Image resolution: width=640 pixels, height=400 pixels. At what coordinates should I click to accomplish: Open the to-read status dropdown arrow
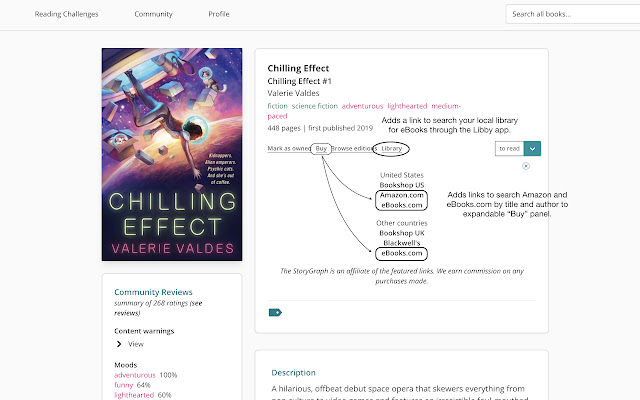[533, 148]
